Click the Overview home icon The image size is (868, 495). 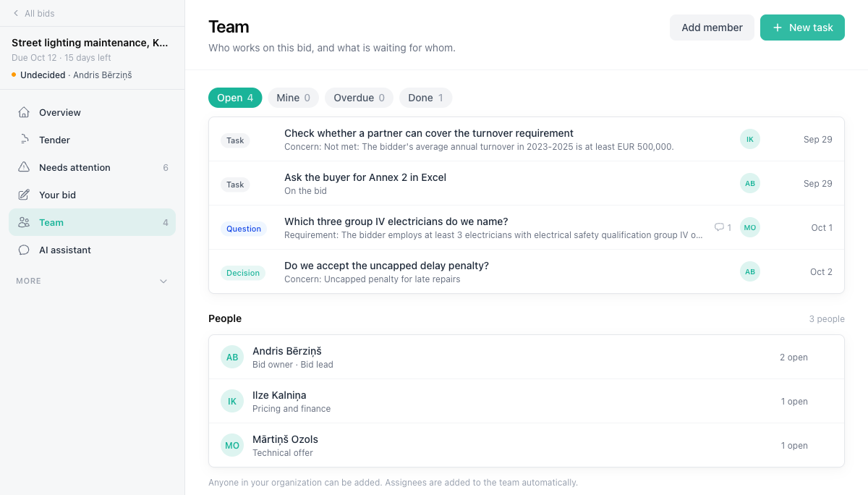point(24,112)
